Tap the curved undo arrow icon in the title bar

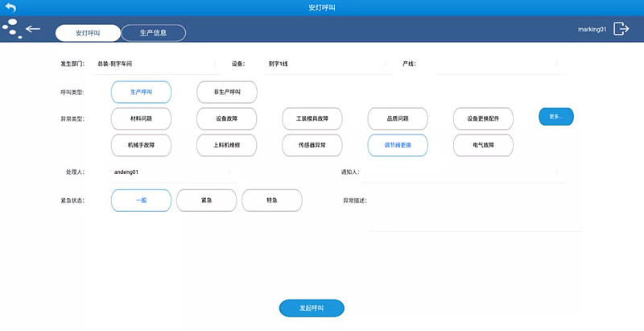(10, 7)
